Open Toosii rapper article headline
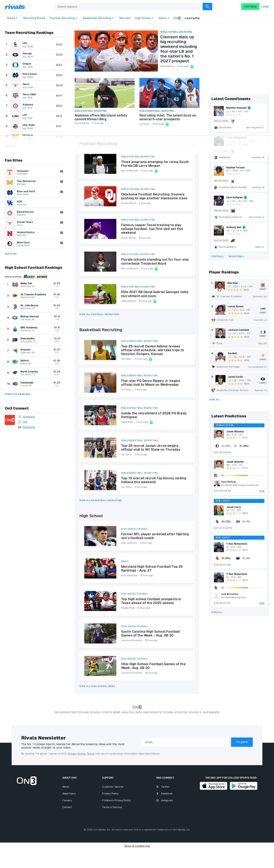This screenshot has width=274, height=868. (152, 229)
